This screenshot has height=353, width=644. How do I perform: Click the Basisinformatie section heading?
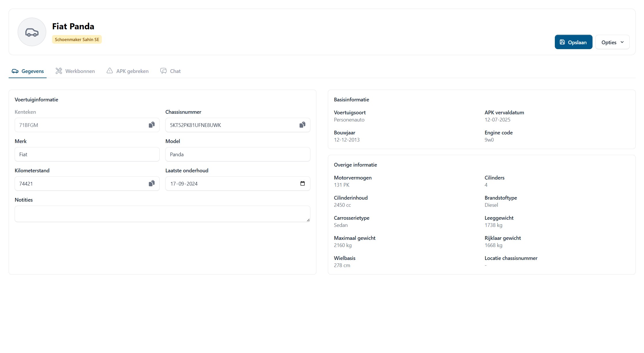(x=351, y=100)
